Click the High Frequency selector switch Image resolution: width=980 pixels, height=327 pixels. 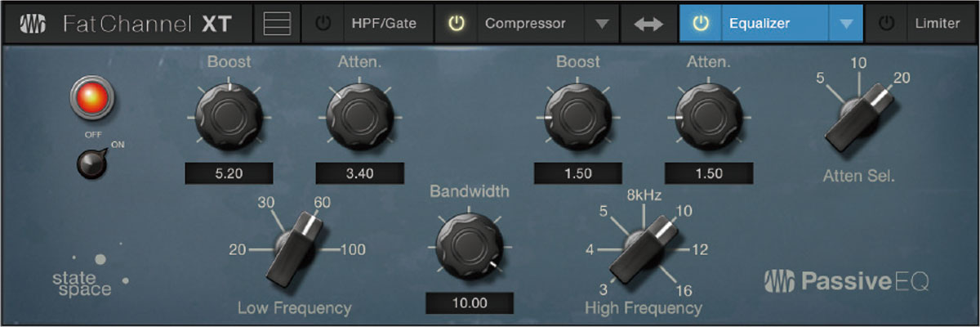643,249
